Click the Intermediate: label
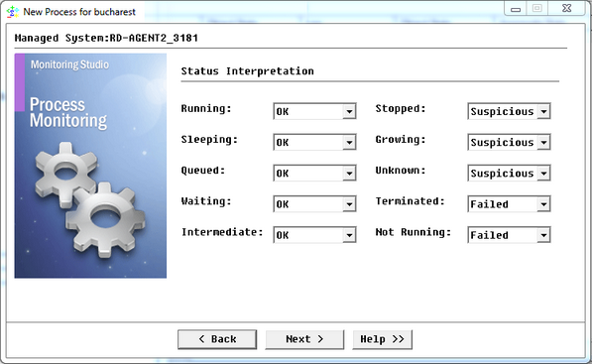Screen dimensions: 592x364 (x=222, y=232)
